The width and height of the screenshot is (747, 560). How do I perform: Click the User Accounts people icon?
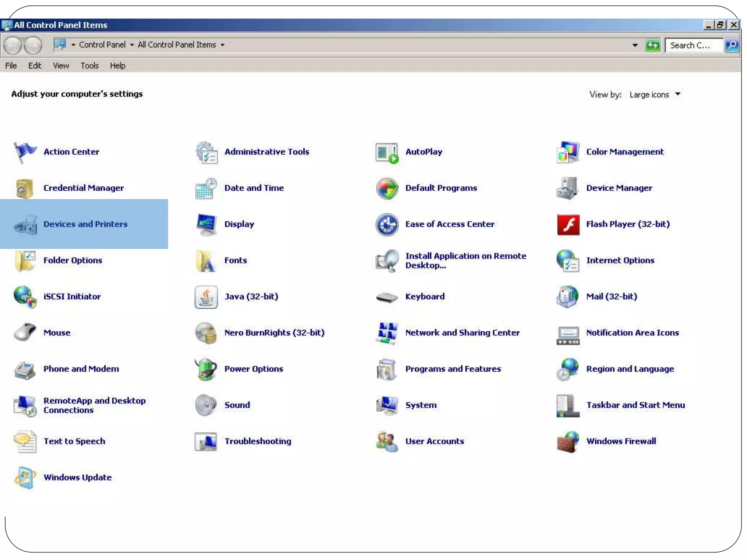387,441
